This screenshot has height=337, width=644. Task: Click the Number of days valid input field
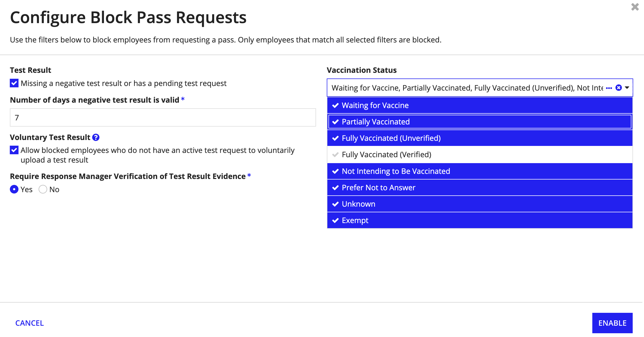tap(163, 117)
